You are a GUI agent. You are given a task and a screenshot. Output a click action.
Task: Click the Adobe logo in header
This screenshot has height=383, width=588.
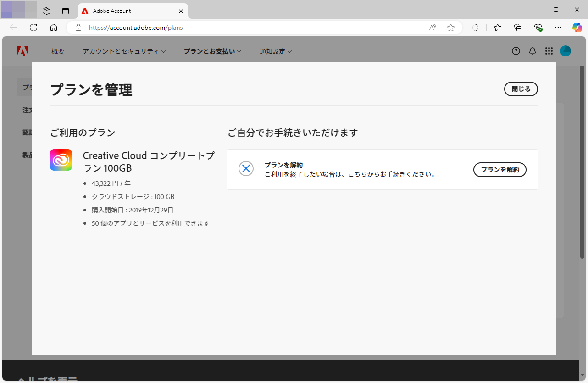click(23, 51)
